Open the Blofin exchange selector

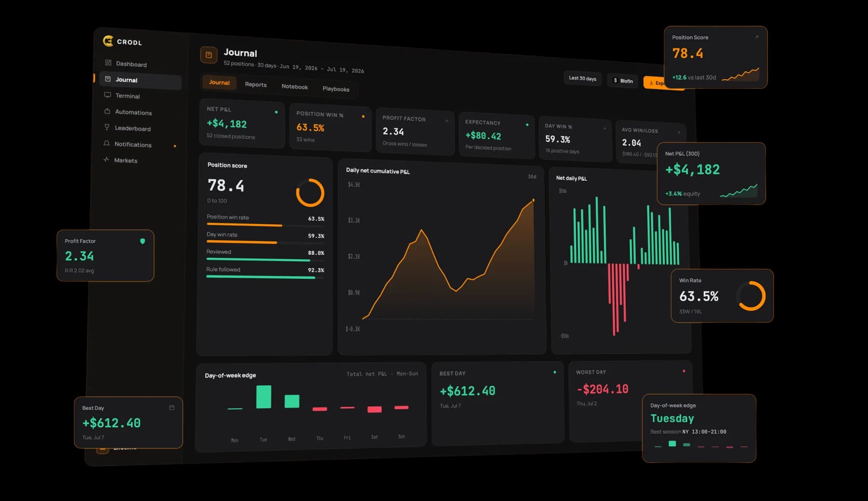coord(623,81)
